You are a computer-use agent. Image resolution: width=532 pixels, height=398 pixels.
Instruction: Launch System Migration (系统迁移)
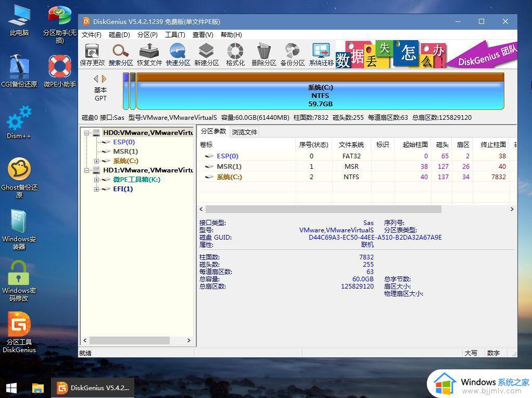(x=321, y=54)
